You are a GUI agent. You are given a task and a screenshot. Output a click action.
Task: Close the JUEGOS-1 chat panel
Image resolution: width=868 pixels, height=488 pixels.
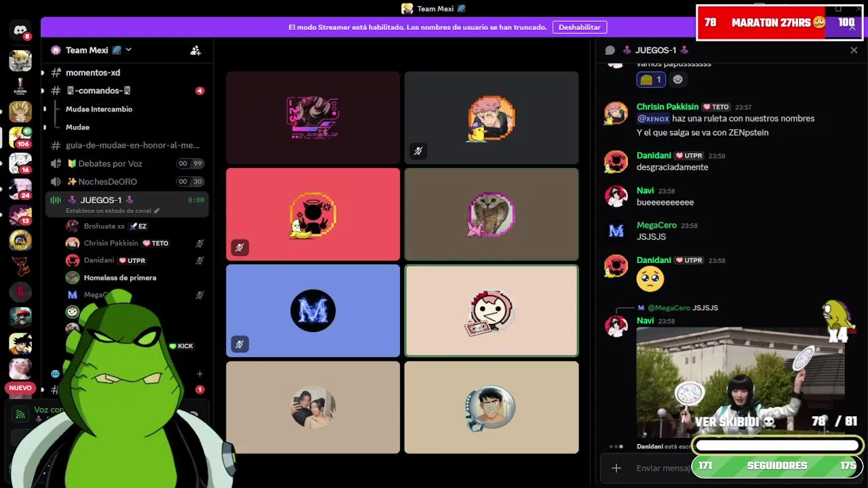(x=854, y=50)
